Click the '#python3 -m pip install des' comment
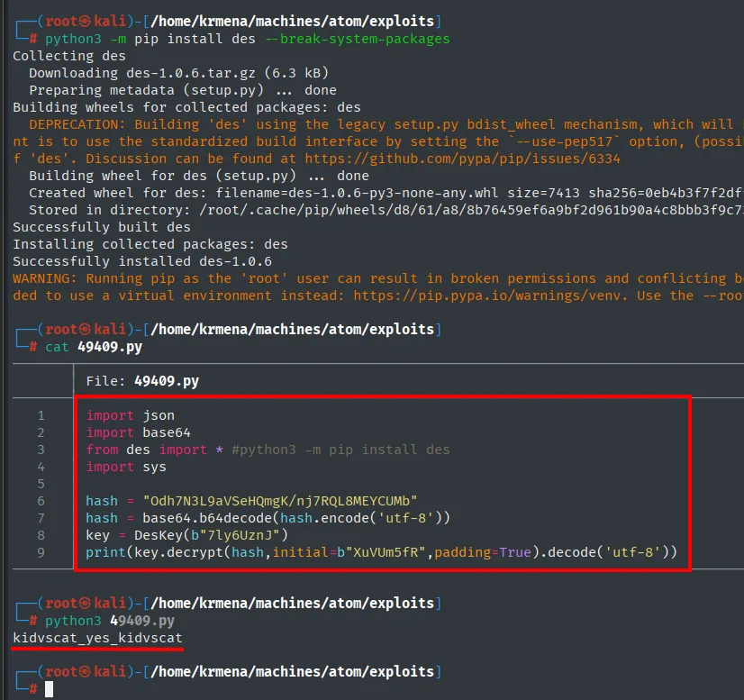This screenshot has width=744, height=700. (x=340, y=450)
